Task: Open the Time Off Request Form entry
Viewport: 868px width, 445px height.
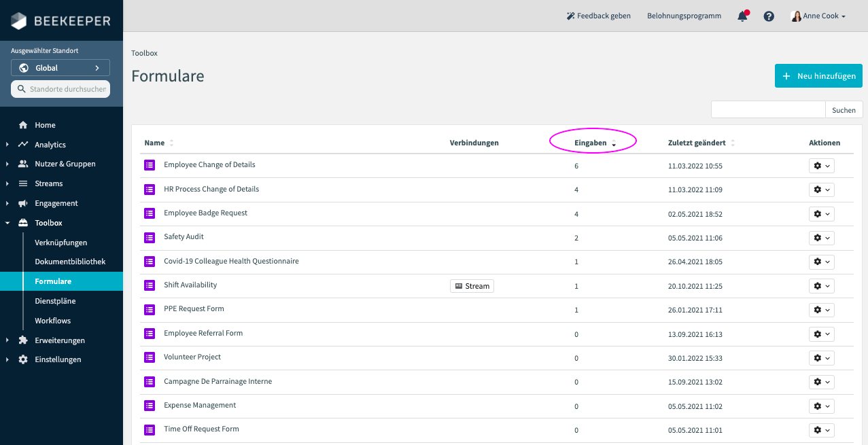Action: [x=201, y=429]
